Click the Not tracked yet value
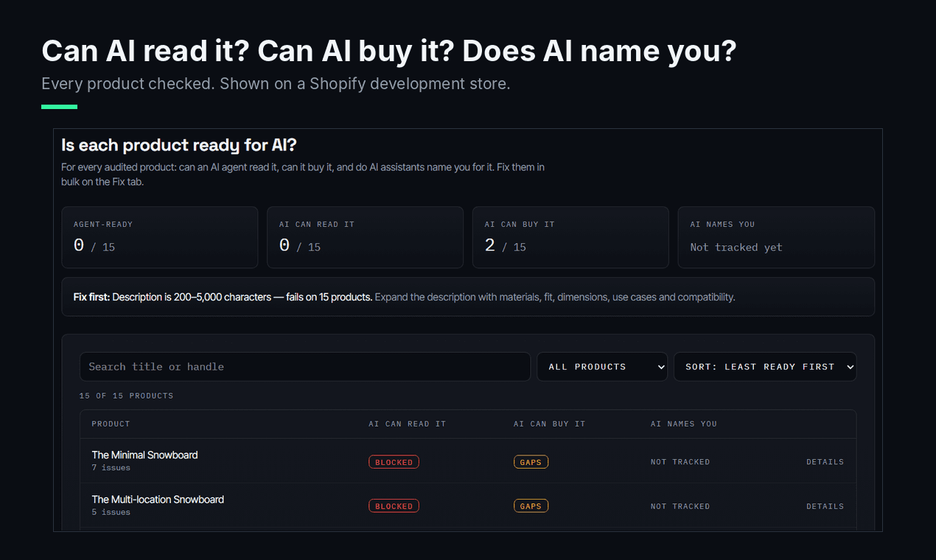This screenshot has width=936, height=560. click(736, 248)
